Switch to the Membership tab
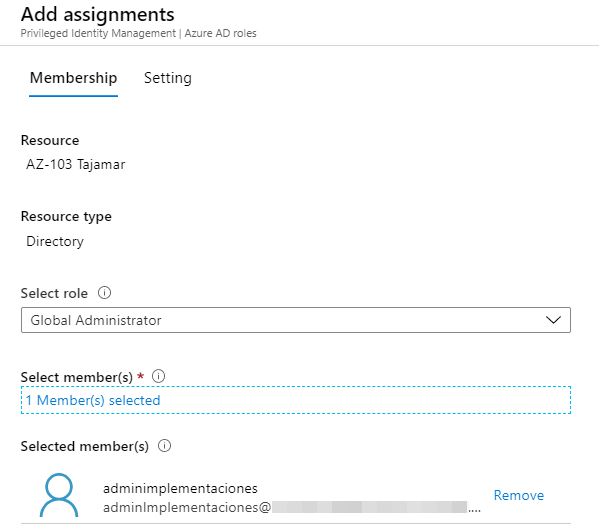Viewport: 599px width, 528px height. pos(73,78)
